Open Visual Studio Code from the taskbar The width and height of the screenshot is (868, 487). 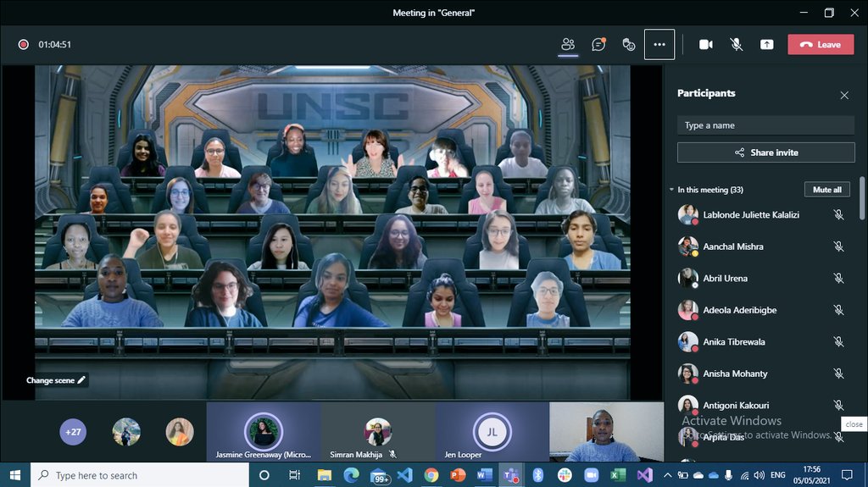point(404,475)
